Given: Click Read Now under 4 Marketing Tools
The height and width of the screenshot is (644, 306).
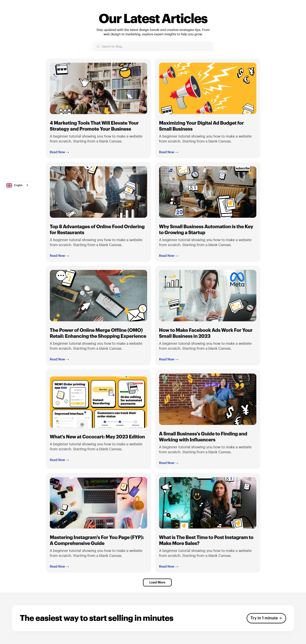Looking at the screenshot, I should tap(59, 152).
